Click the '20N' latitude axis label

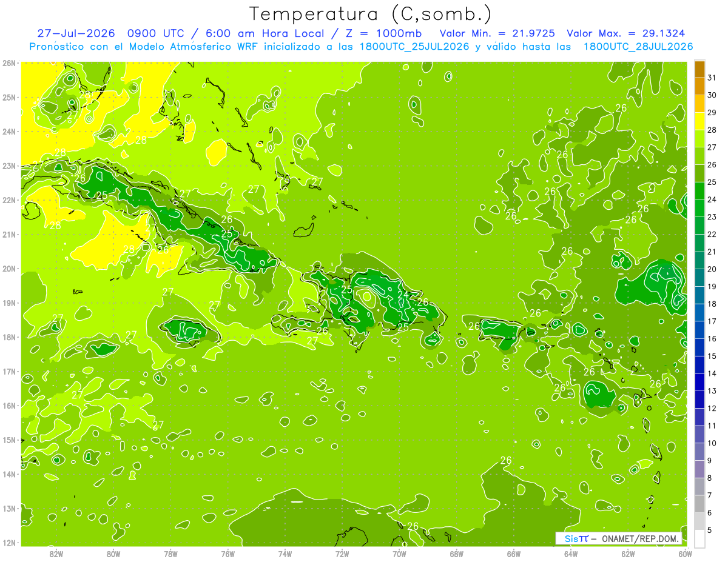(9, 269)
